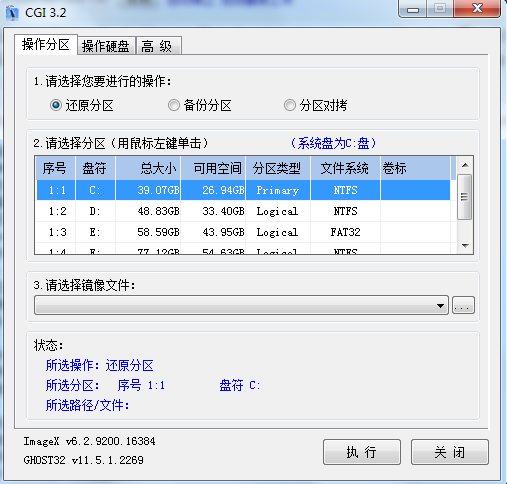Switch to the 操作硬盘 tab

pos(106,46)
